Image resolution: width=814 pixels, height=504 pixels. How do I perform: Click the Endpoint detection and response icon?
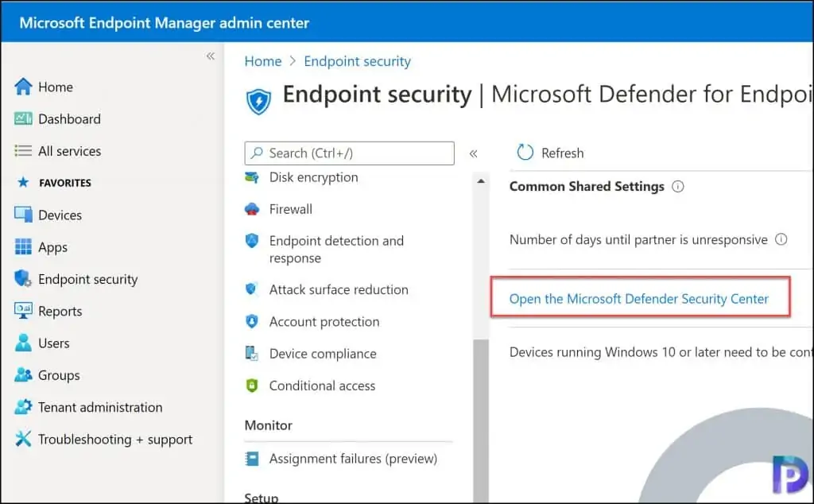click(252, 241)
